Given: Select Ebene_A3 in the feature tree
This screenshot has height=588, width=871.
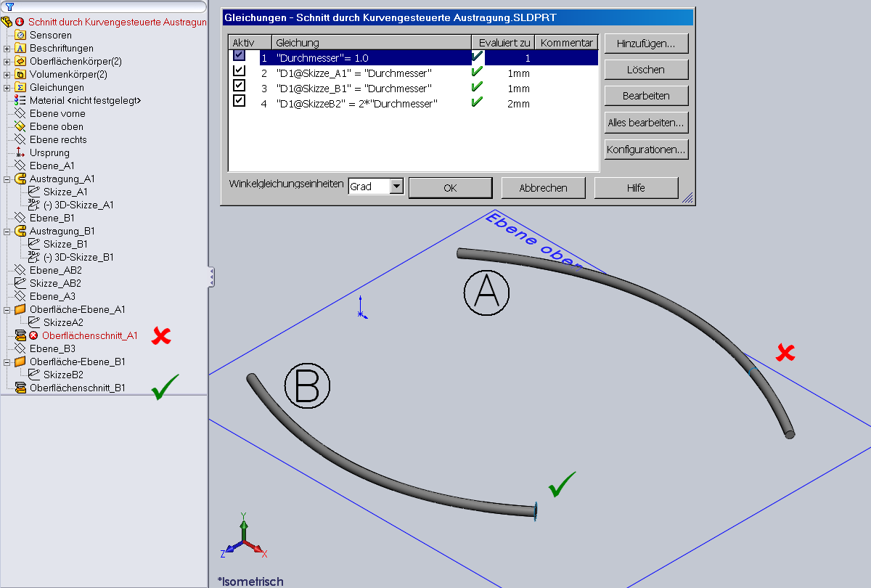Looking at the screenshot, I should point(52,296).
